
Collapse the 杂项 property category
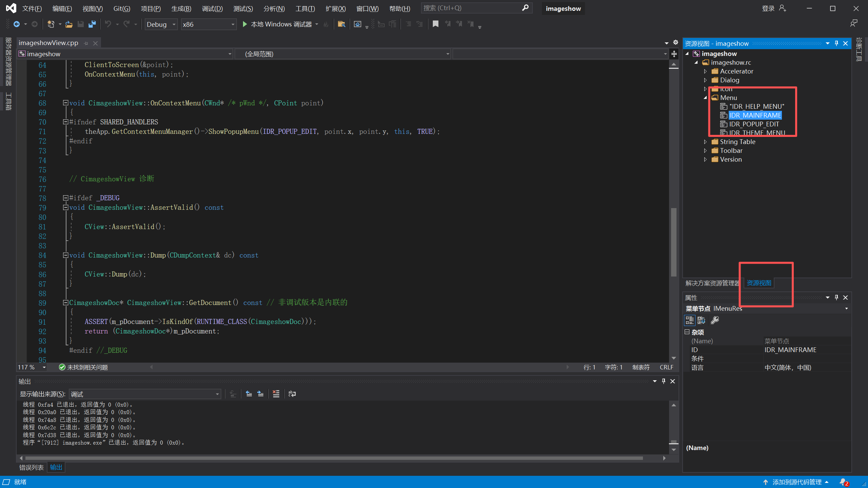pos(687,332)
